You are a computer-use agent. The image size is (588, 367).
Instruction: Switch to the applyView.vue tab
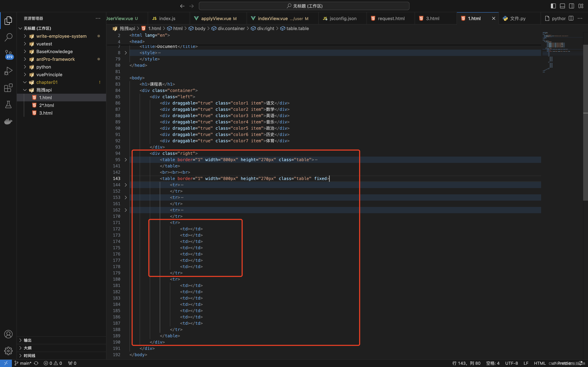[216, 19]
